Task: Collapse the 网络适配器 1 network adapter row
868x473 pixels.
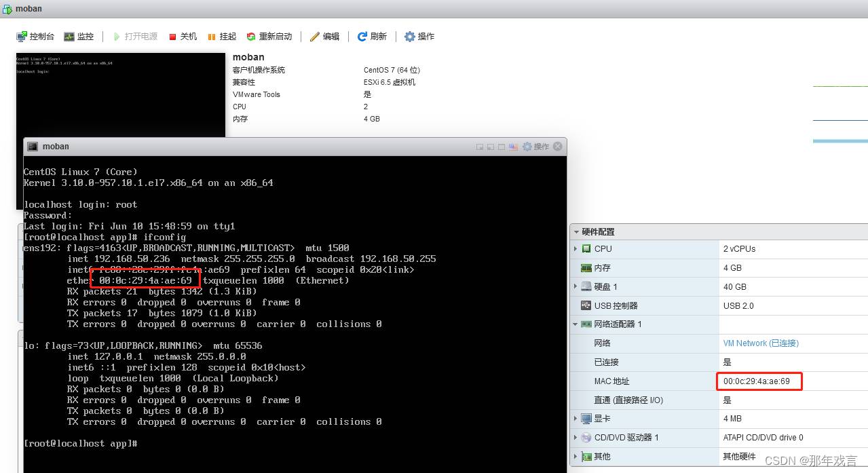Action: coord(575,324)
